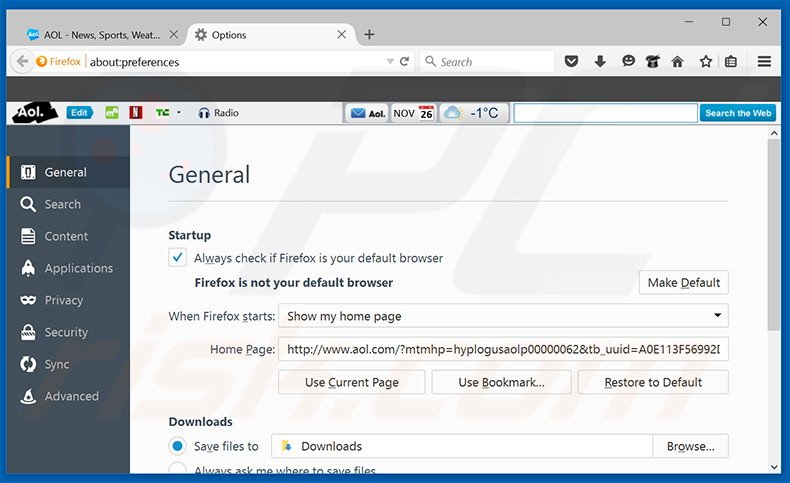Click Make Default button
This screenshot has height=483, width=790.
pos(684,283)
